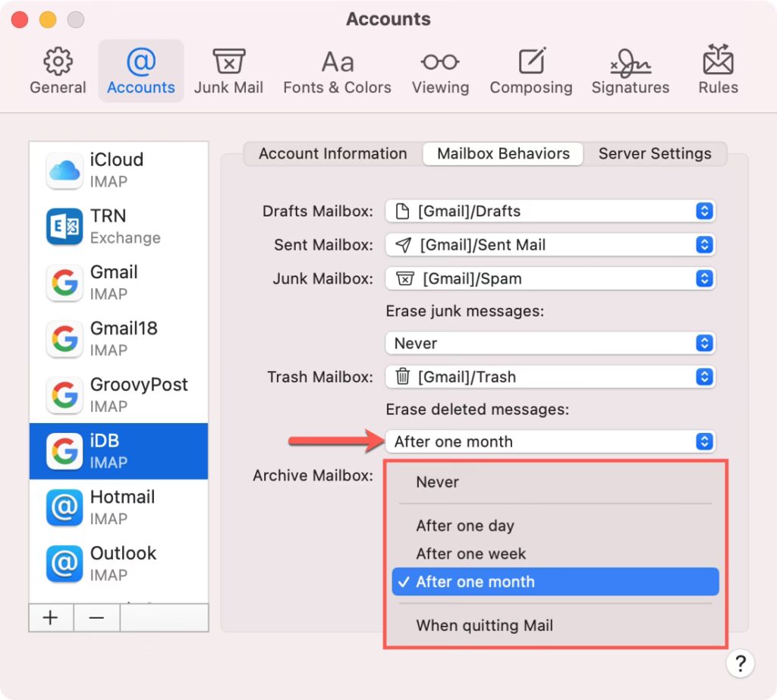Screen dimensions: 777x700
Task: Open the General settings gear icon
Action: coord(58,62)
